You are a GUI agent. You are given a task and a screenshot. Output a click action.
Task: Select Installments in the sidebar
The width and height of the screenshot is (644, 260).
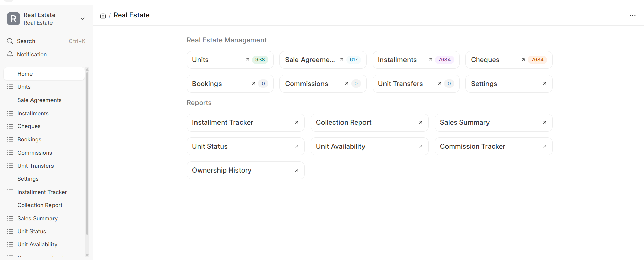point(44,113)
